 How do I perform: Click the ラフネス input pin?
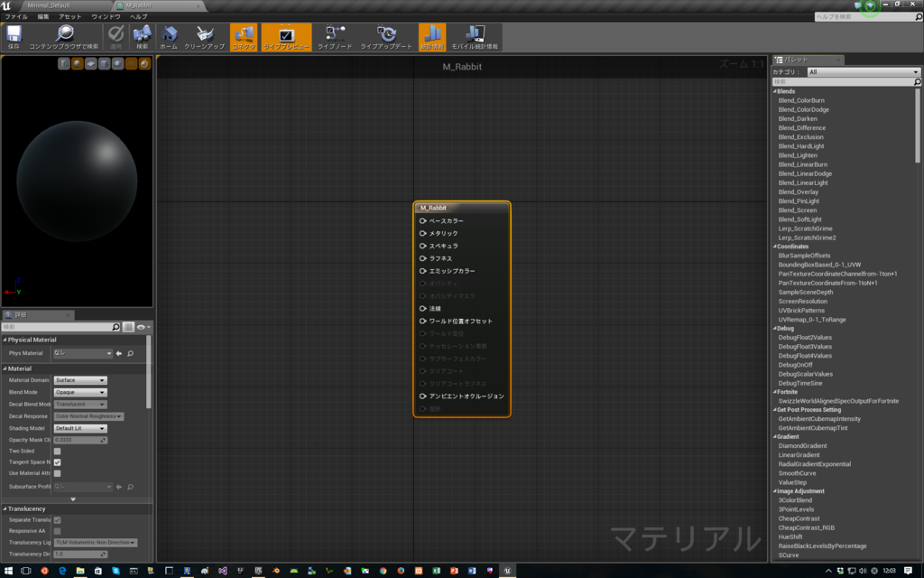[x=422, y=258]
